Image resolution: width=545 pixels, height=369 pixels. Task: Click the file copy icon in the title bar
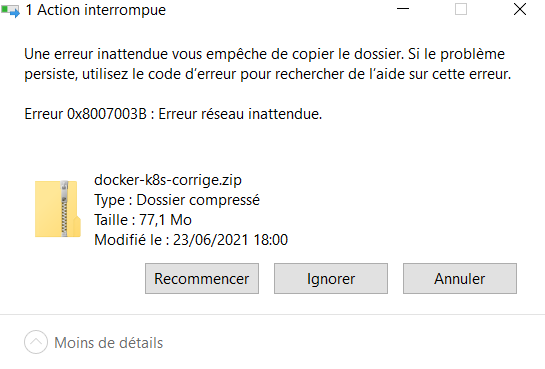10,10
